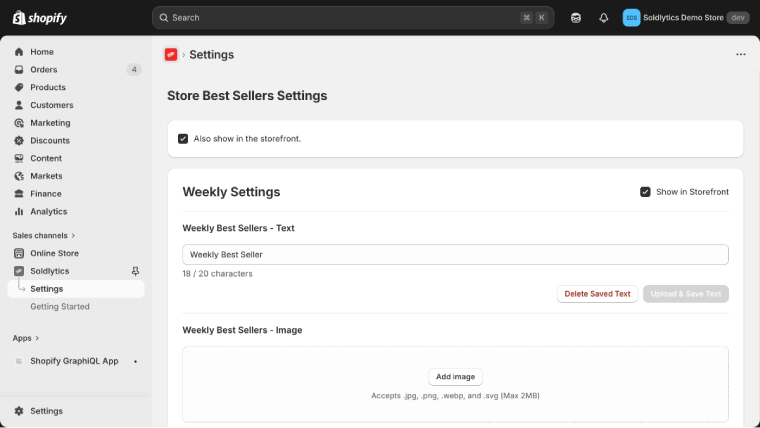Open Getting Started under Soldlytics

tap(60, 307)
